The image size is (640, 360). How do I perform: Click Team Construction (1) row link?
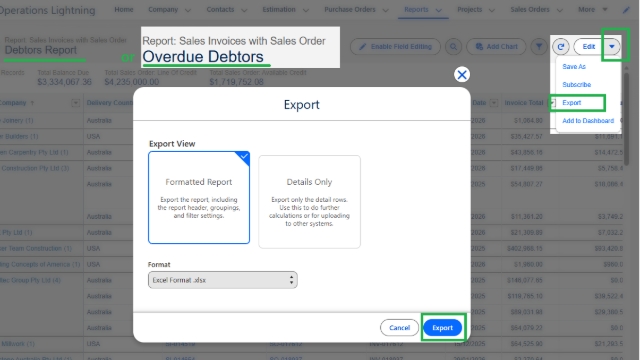click(36, 248)
